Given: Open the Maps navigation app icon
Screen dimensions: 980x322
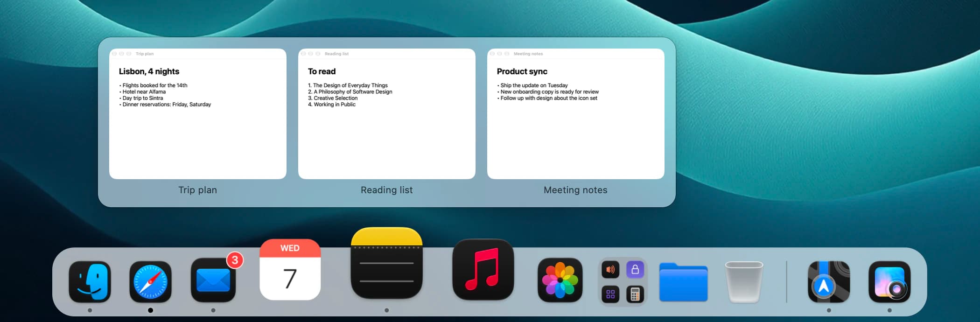Looking at the screenshot, I should pyautogui.click(x=829, y=281).
